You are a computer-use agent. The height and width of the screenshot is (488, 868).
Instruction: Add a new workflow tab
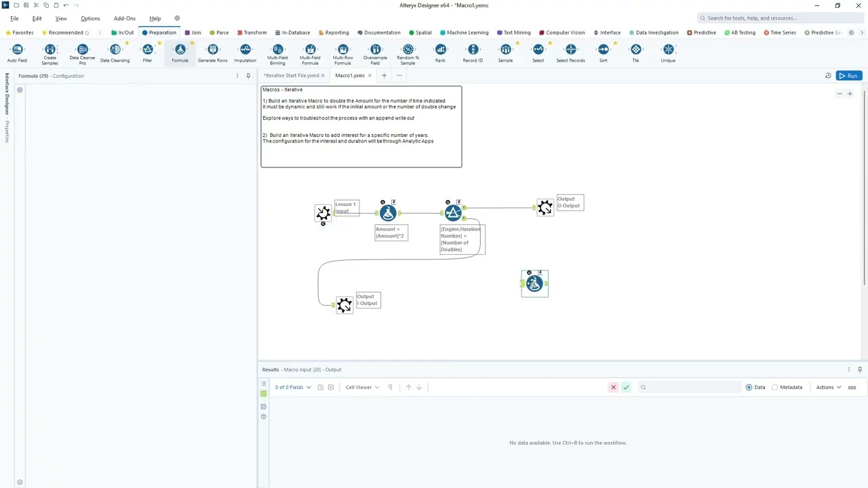click(384, 75)
